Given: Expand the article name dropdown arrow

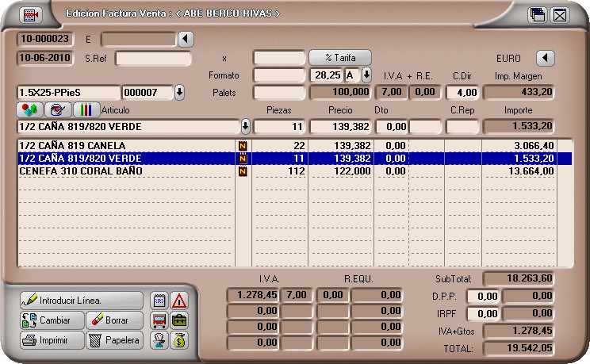Looking at the screenshot, I should pyautogui.click(x=245, y=127).
